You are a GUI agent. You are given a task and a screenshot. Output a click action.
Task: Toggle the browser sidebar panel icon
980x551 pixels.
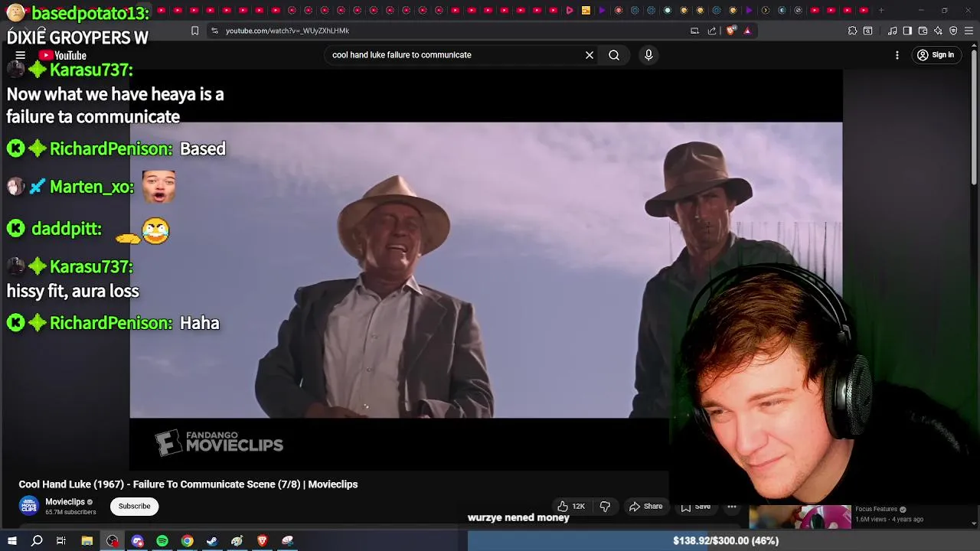(x=907, y=31)
